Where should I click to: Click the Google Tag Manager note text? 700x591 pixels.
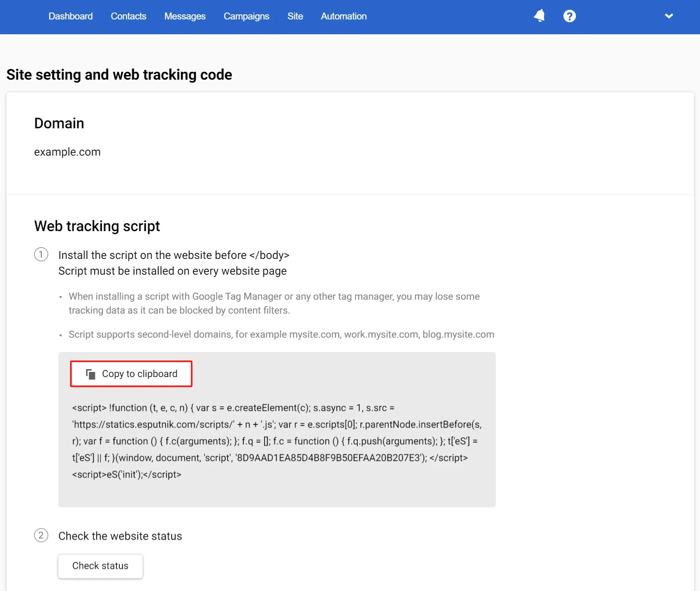274,303
